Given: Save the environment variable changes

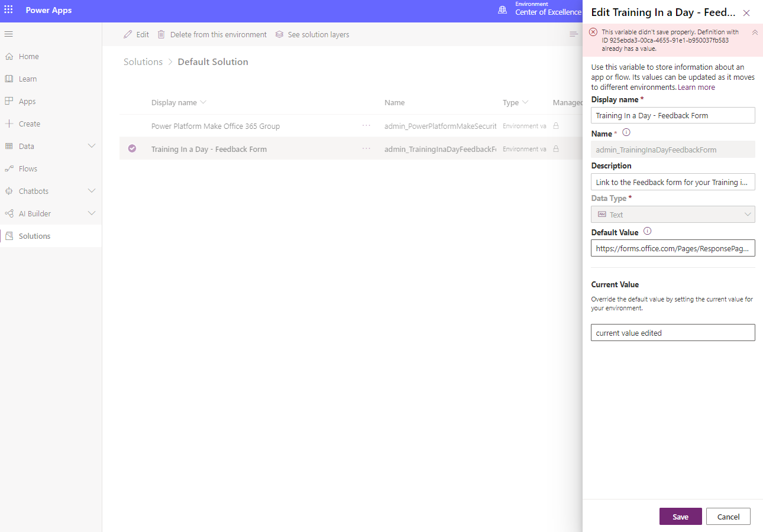Looking at the screenshot, I should (680, 516).
